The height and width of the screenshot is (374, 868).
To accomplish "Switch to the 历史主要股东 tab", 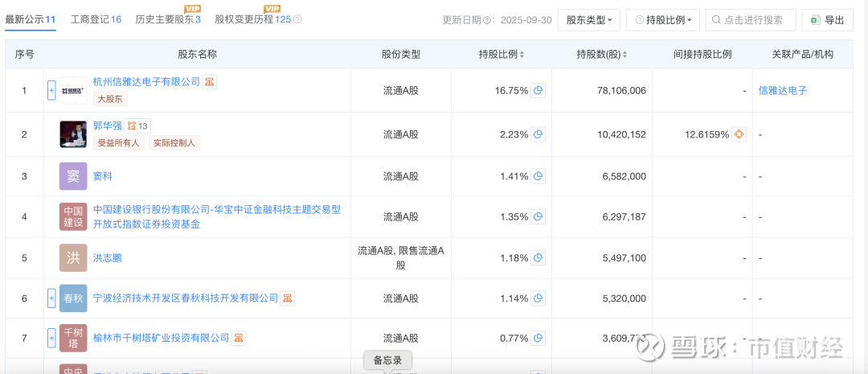I will point(168,19).
